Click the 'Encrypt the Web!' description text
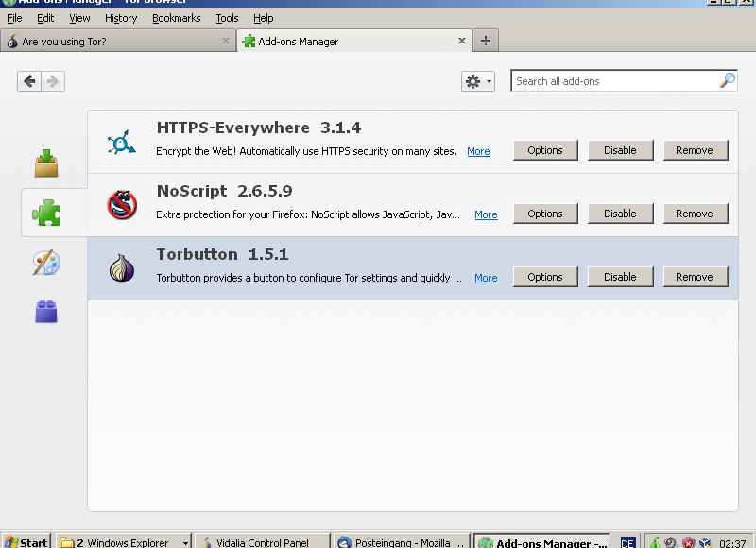The height and width of the screenshot is (548, 756). (306, 151)
